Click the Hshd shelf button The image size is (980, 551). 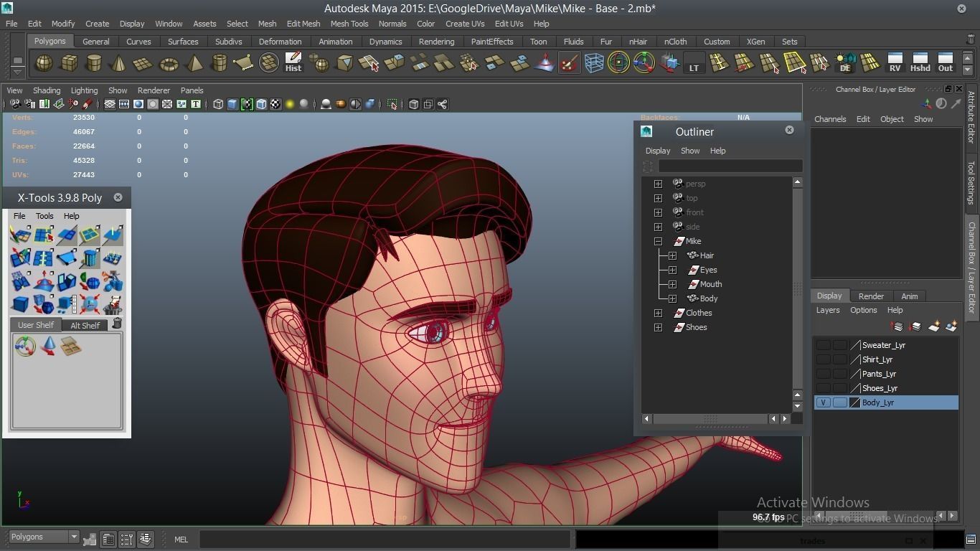(920, 62)
